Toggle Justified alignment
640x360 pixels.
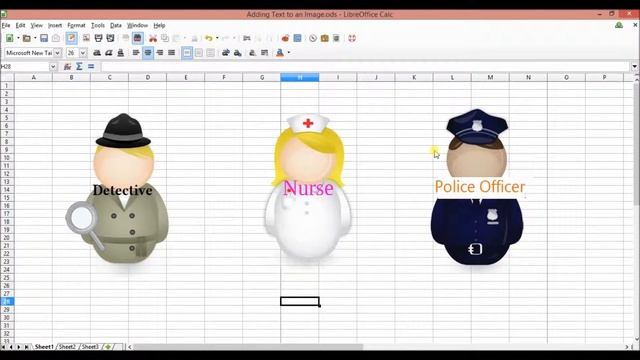pos(171,53)
